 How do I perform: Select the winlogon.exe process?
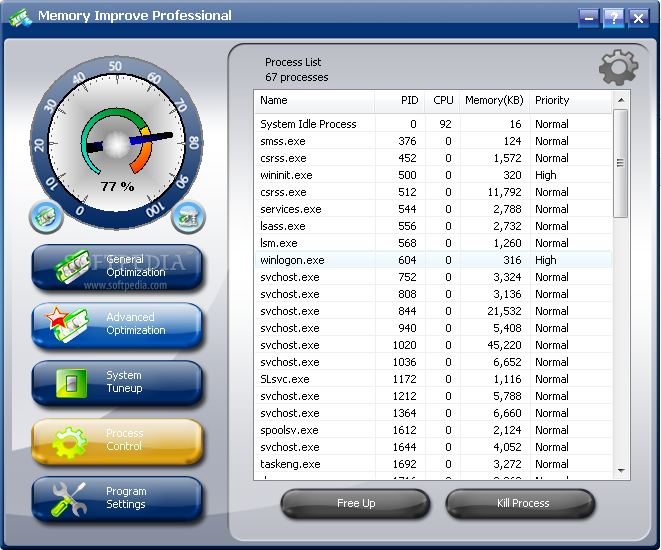tap(433, 260)
